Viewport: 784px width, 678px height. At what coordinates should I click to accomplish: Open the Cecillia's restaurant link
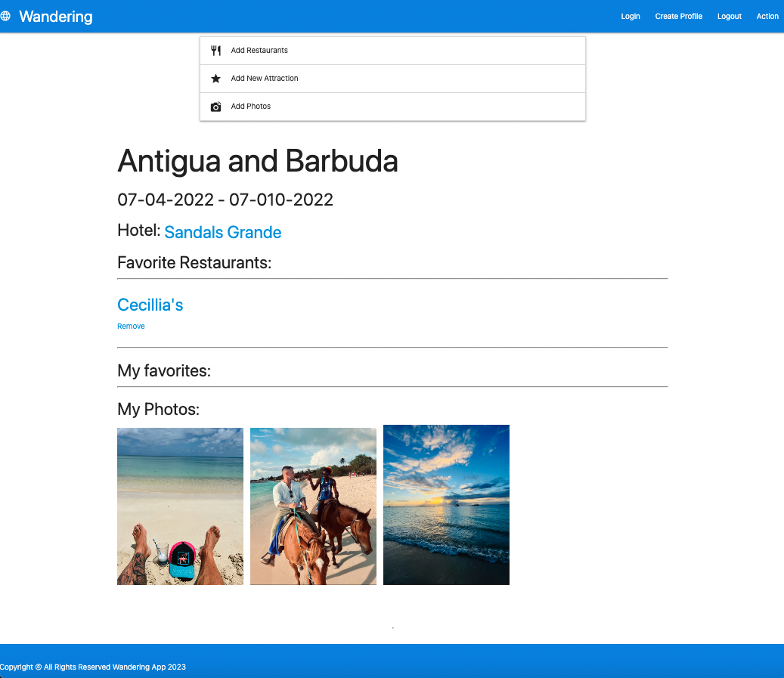tap(150, 305)
